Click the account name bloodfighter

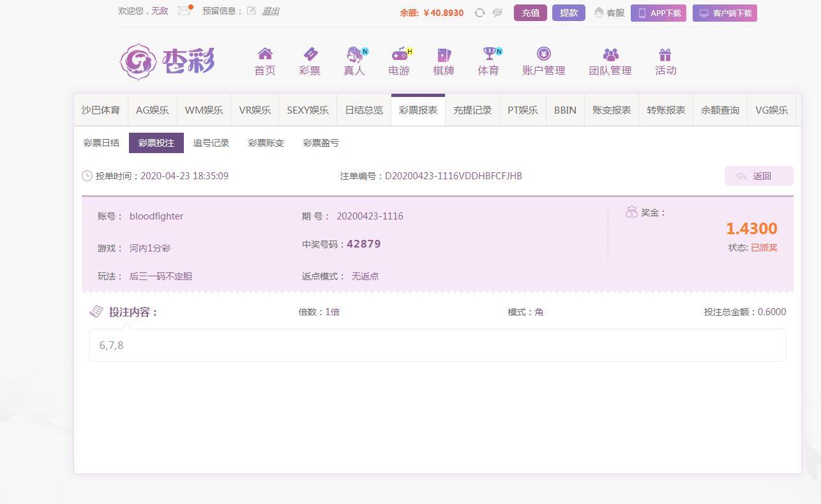[156, 216]
